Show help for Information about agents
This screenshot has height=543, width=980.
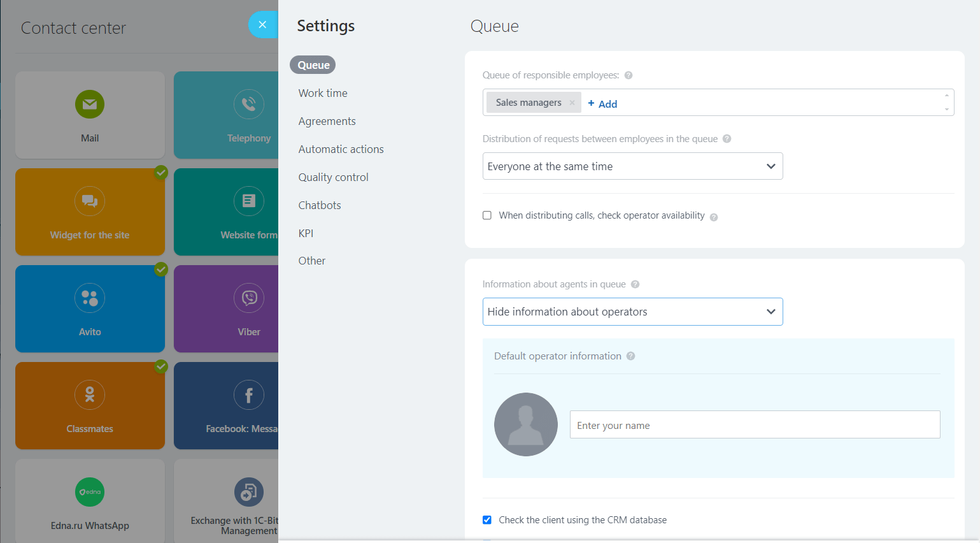[x=635, y=284]
